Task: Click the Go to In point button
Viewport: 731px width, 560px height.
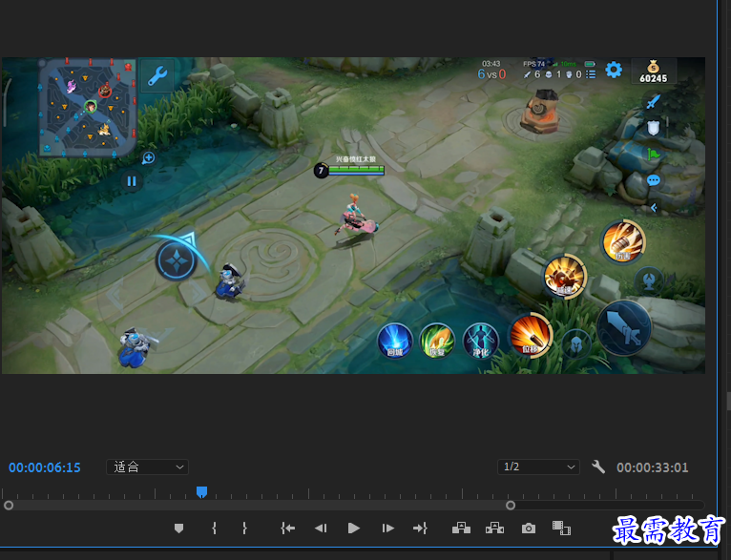Action: click(287, 528)
